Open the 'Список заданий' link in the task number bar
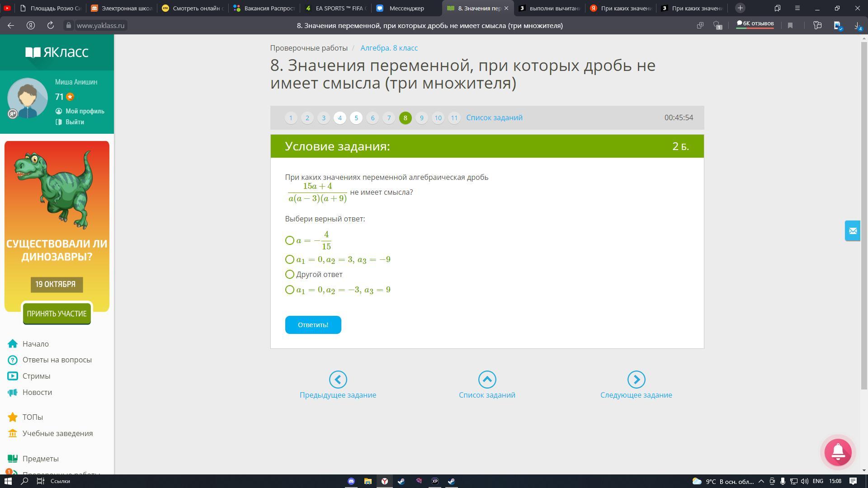Screen dimensions: 868x488 coord(494,117)
